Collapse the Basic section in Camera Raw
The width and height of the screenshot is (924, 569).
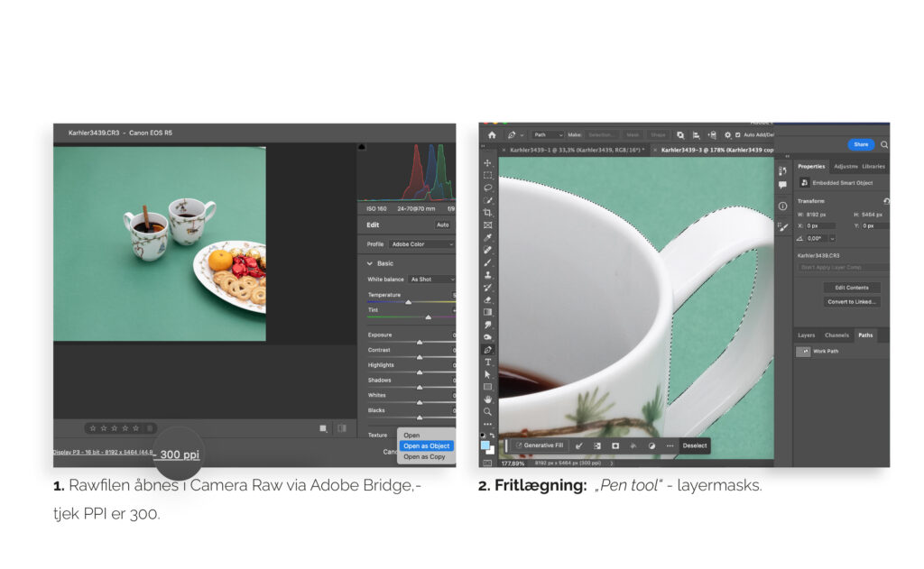pos(369,263)
